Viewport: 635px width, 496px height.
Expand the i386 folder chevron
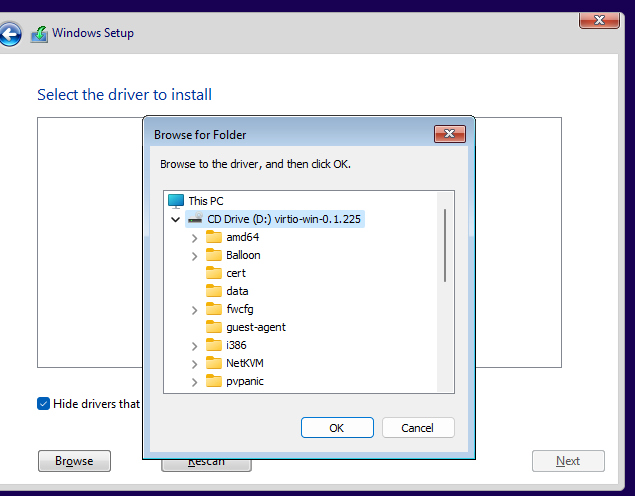[x=194, y=345]
